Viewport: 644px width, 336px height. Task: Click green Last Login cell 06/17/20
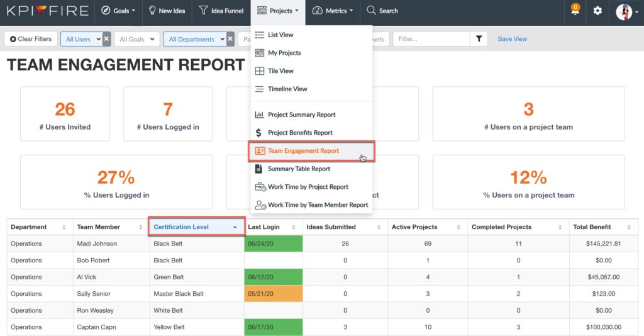click(x=273, y=327)
